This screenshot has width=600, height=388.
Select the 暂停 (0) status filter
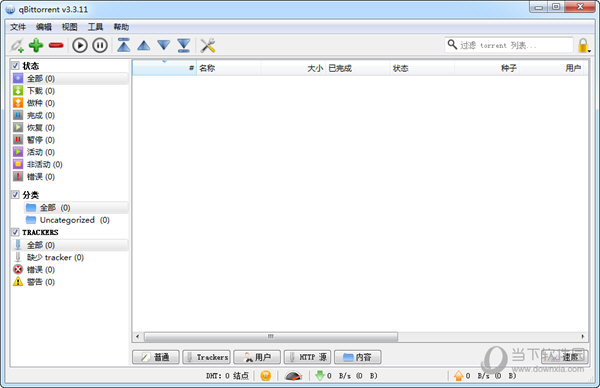70,140
